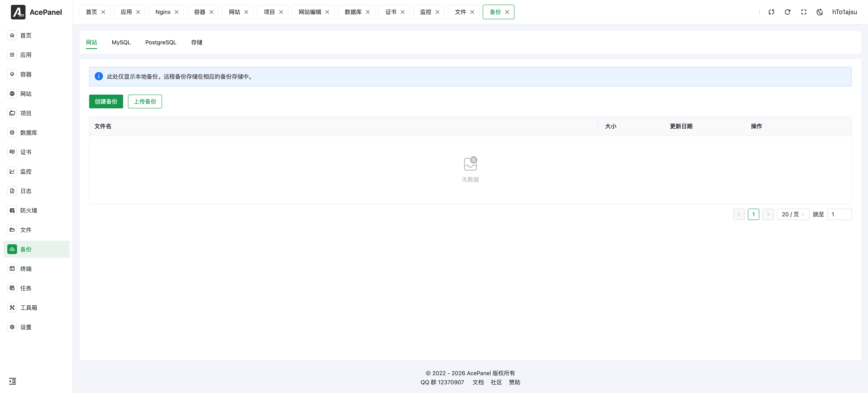
Task: Go to next page arrow
Action: click(768, 214)
